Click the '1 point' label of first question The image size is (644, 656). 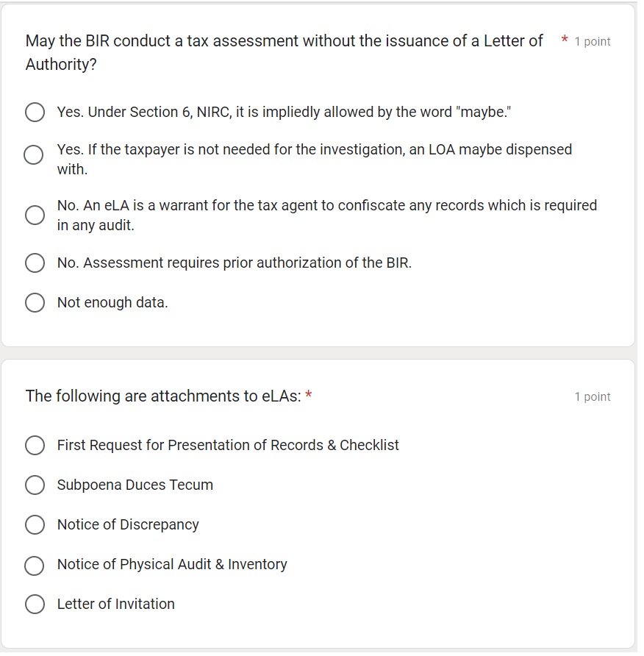(x=592, y=42)
